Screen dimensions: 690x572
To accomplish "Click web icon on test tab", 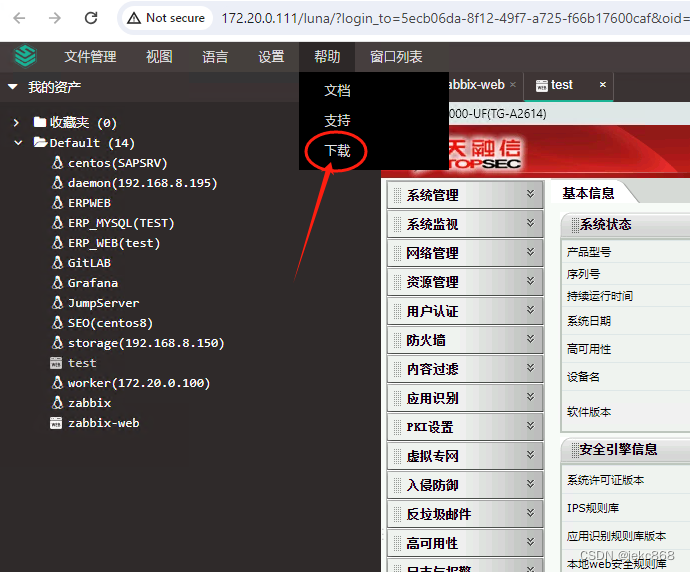I will [541, 85].
